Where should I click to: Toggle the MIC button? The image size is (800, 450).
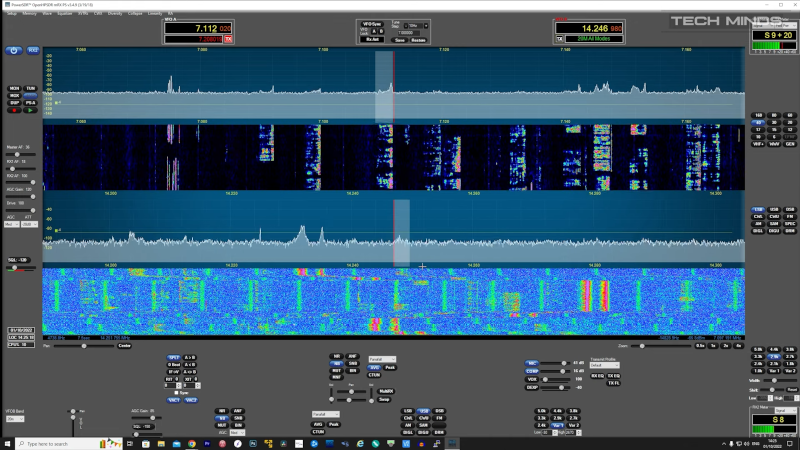pyautogui.click(x=533, y=362)
